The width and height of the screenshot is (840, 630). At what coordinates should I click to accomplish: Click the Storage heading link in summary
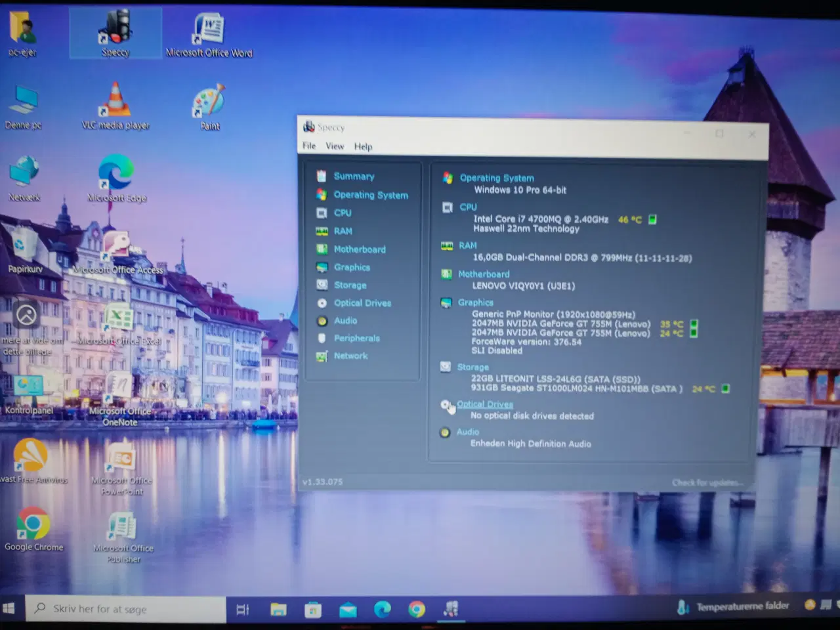tap(473, 367)
